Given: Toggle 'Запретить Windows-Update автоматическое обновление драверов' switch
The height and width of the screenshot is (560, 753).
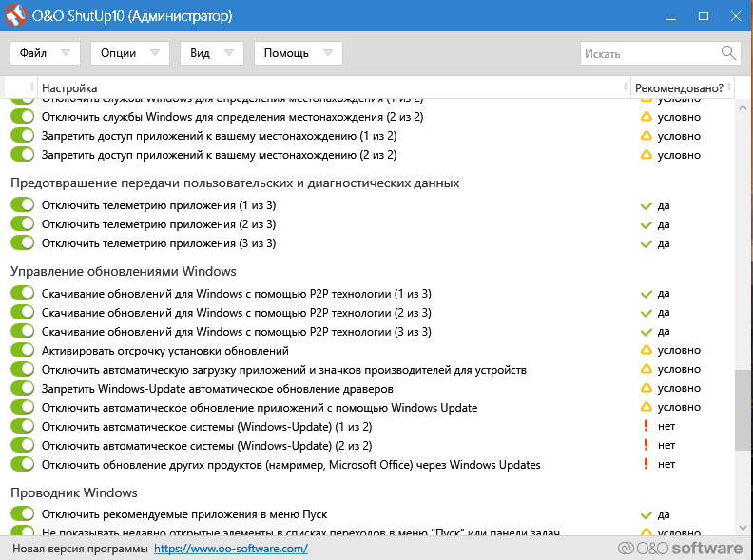Looking at the screenshot, I should [x=23, y=389].
